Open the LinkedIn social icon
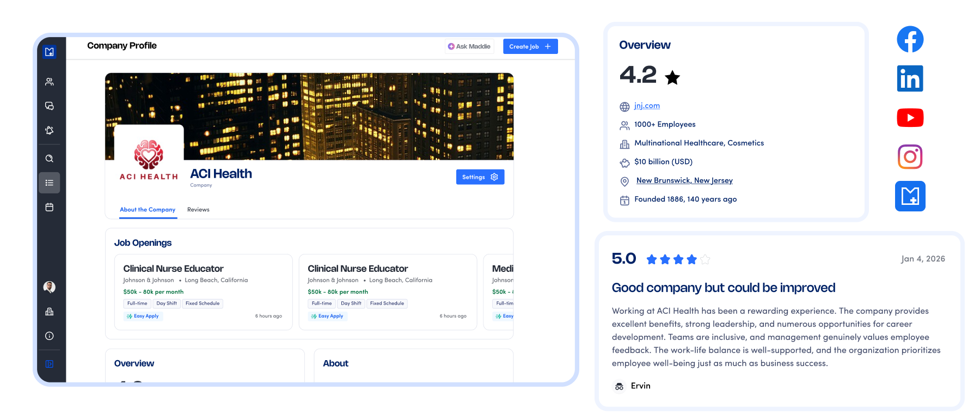Viewport: 980px width, 419px height. point(910,78)
